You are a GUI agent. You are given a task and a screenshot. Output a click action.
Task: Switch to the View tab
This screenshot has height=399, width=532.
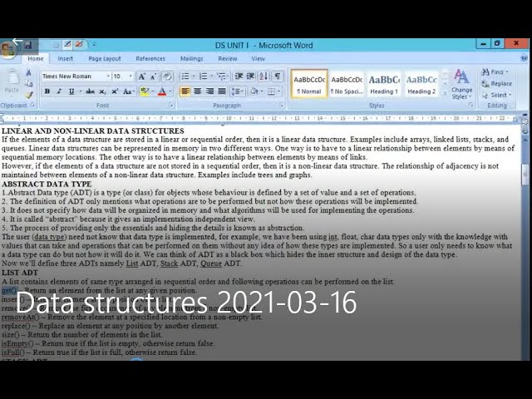click(x=258, y=58)
